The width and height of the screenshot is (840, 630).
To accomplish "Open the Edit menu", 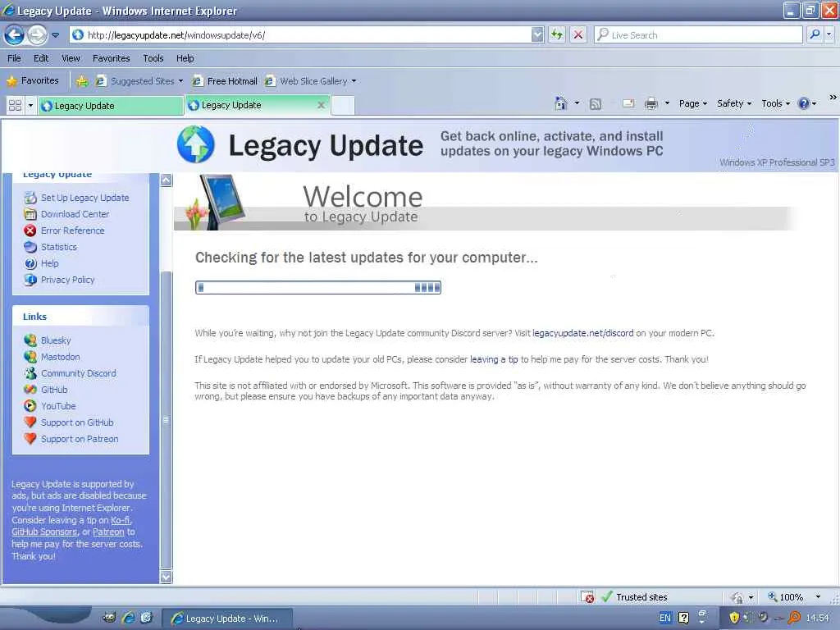I will pyautogui.click(x=41, y=58).
